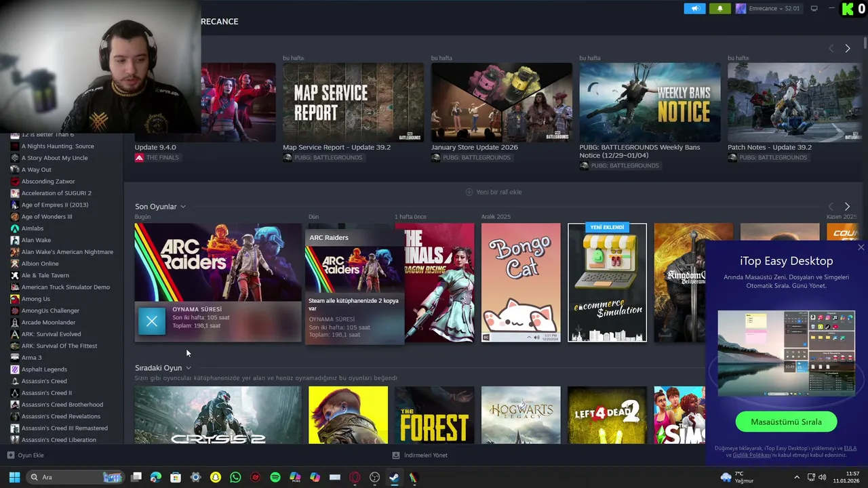Click the Steam taskbar icon
Screen dimensions: 868x488
(x=394, y=477)
